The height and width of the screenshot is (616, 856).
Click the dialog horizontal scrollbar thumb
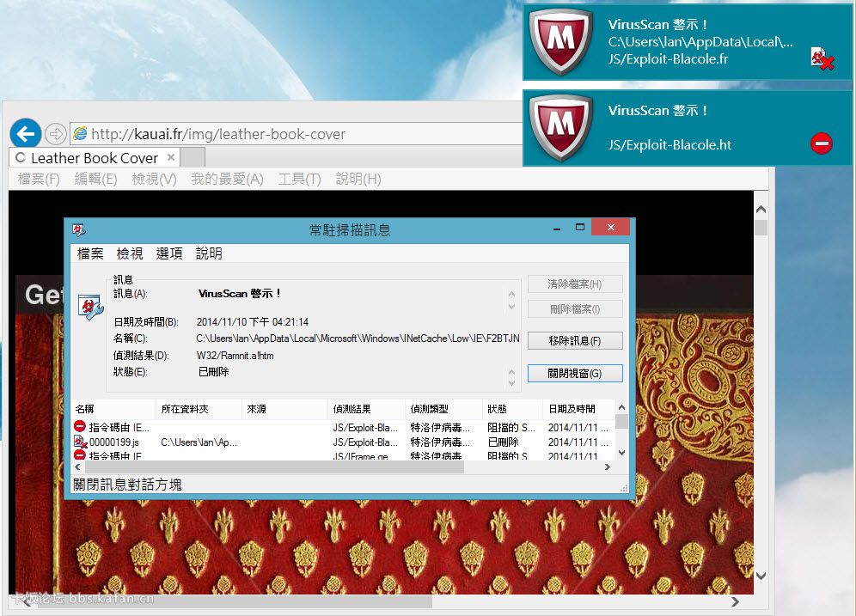[274, 467]
